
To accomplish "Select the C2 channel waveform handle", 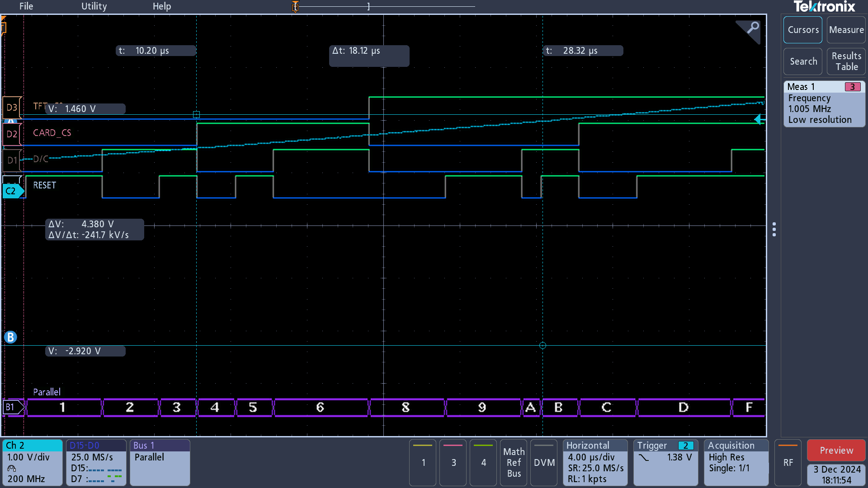I will tap(13, 191).
